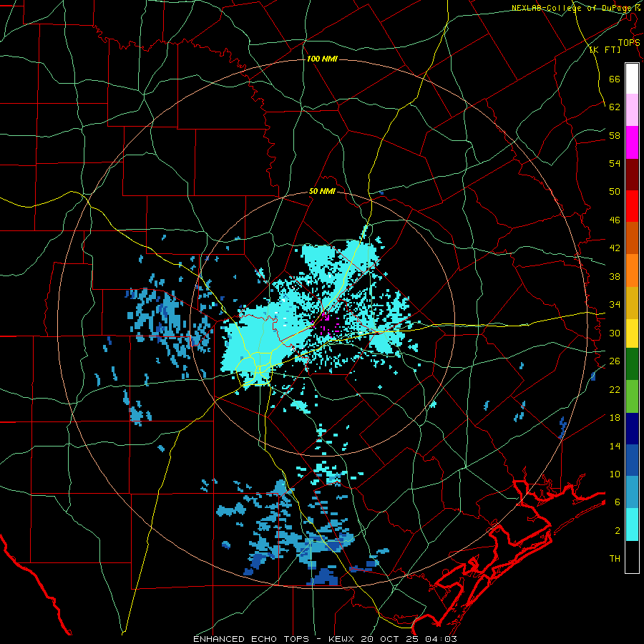Pick the bright orange legend swatch
The height and width of the screenshot is (644, 644).
pyautogui.click(x=632, y=270)
